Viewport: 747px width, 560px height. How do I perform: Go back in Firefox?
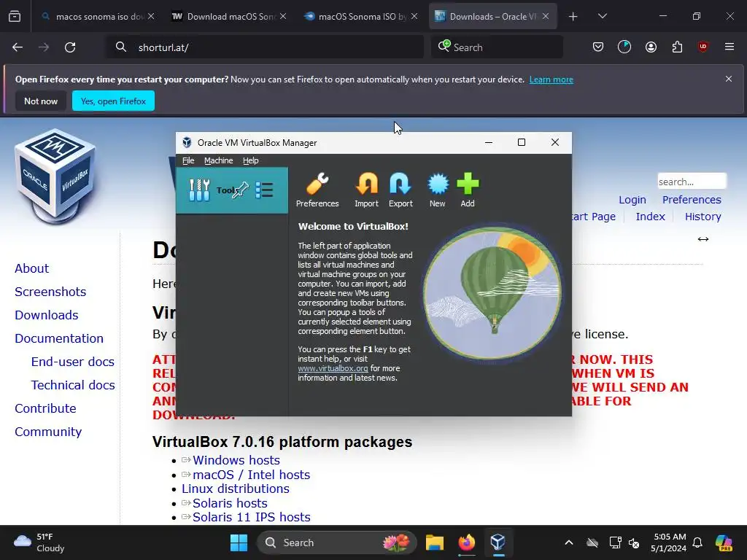pos(18,47)
